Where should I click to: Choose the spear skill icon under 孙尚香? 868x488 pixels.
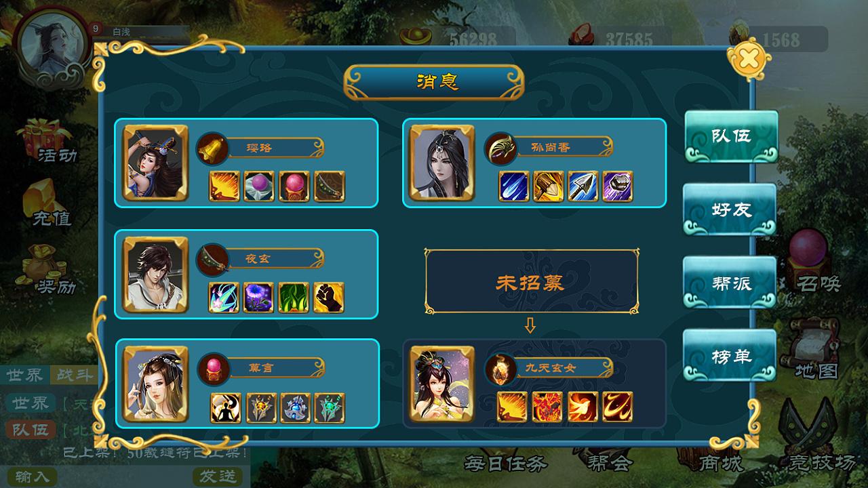coord(583,186)
